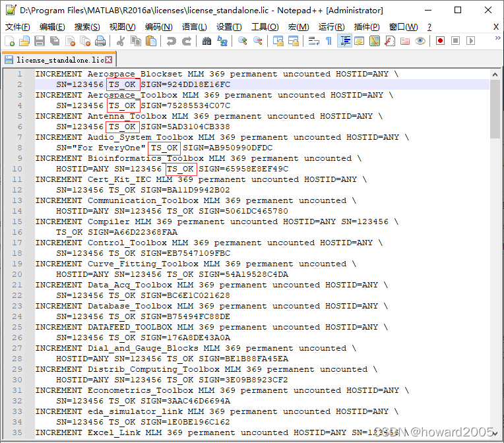This screenshot has height=443, width=504.
Task: Save the current file with the disk icon
Action: 40,41
